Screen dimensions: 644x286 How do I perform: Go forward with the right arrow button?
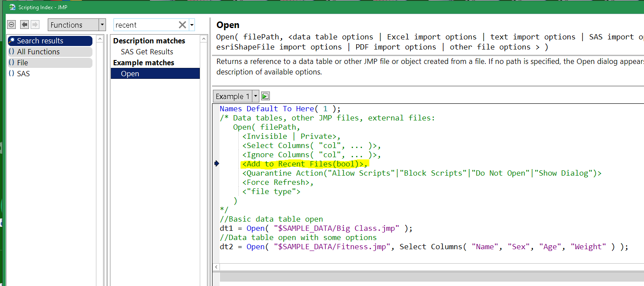[x=35, y=25]
